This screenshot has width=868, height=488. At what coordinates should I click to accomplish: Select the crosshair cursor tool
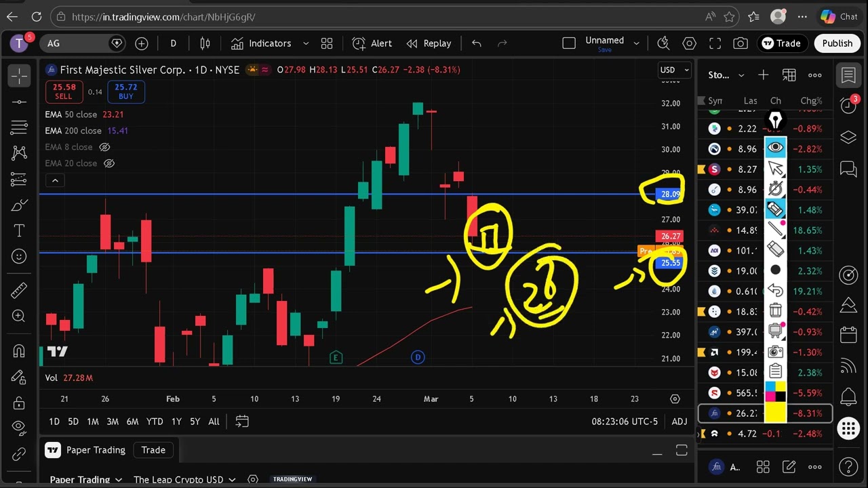(x=19, y=76)
